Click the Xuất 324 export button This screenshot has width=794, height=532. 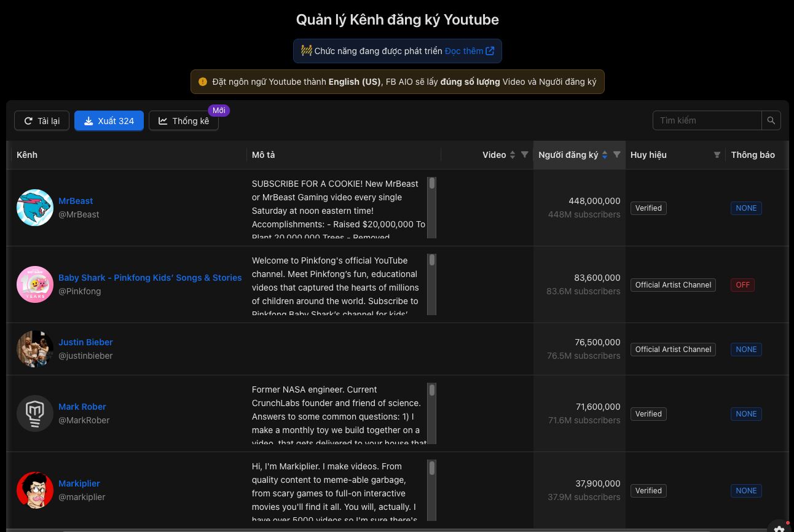click(x=109, y=120)
